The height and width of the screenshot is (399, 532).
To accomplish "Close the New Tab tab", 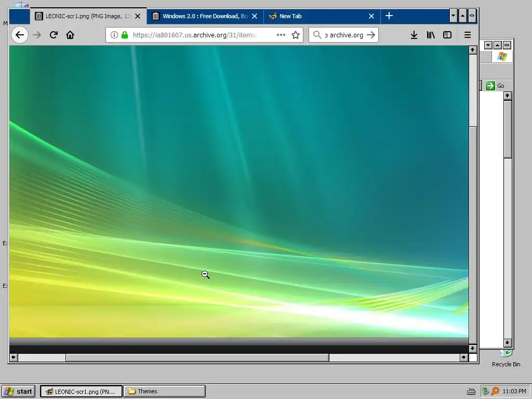I will (x=371, y=16).
